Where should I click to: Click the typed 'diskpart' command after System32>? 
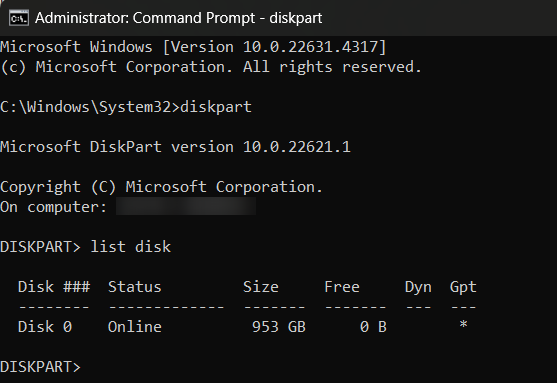click(216, 107)
